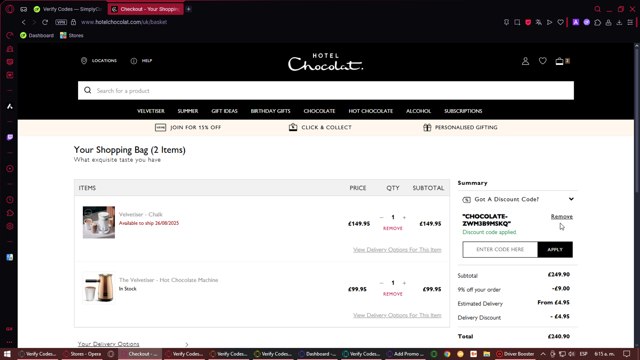The width and height of the screenshot is (640, 360).
Task: Decrease quantity of Velvetiser - Chalk
Action: point(382,218)
